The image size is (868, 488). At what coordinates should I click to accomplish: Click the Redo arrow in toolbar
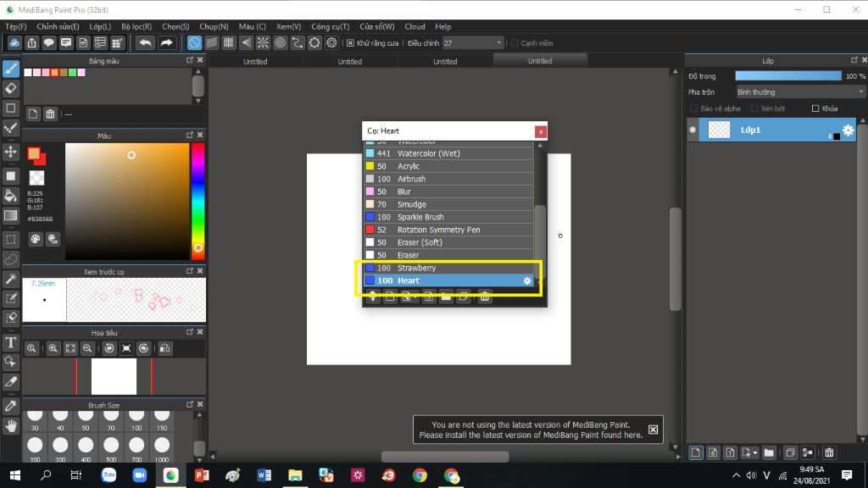pyautogui.click(x=166, y=42)
